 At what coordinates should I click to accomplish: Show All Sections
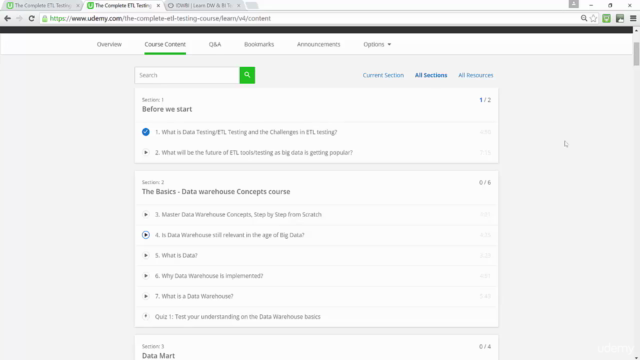[431, 75]
